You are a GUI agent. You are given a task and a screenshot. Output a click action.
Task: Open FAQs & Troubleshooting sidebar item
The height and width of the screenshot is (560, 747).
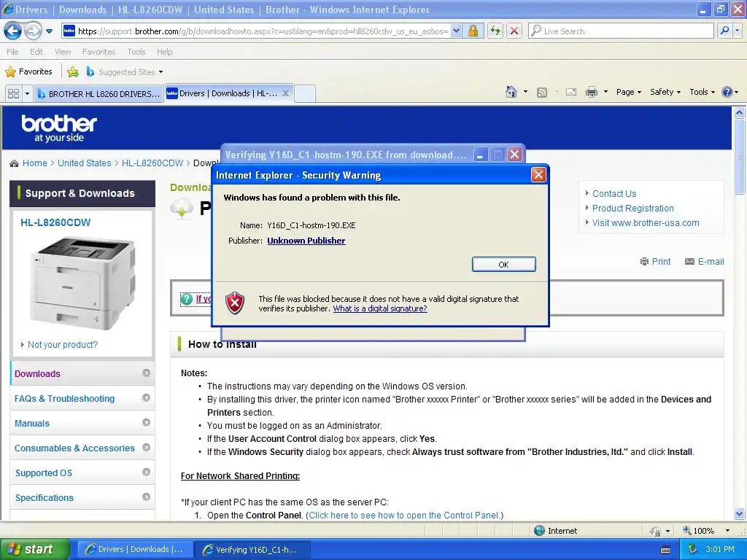click(x=82, y=399)
